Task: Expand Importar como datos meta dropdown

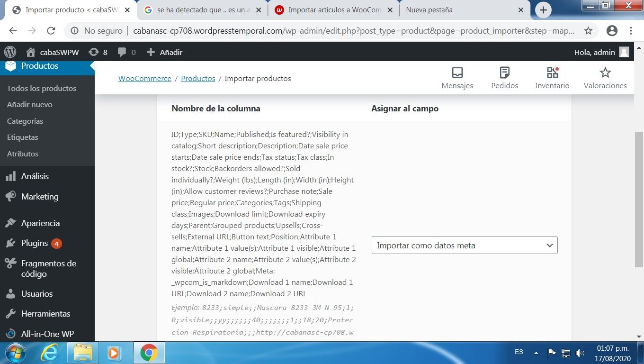Action: pos(465,246)
